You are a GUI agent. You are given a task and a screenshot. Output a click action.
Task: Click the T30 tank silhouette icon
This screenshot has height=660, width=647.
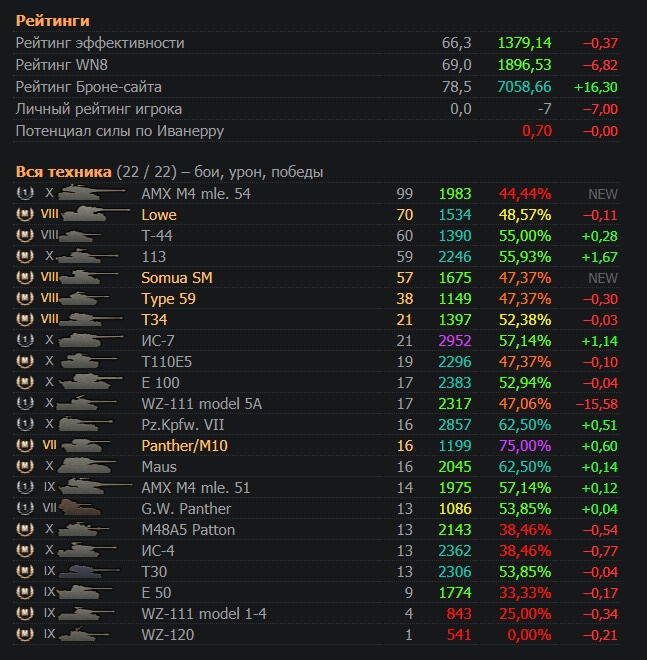[92, 571]
